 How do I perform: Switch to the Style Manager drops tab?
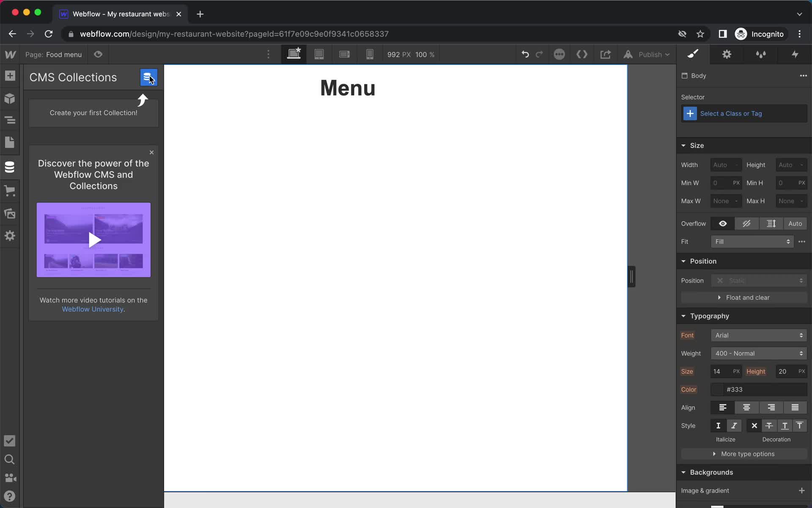[761, 54]
